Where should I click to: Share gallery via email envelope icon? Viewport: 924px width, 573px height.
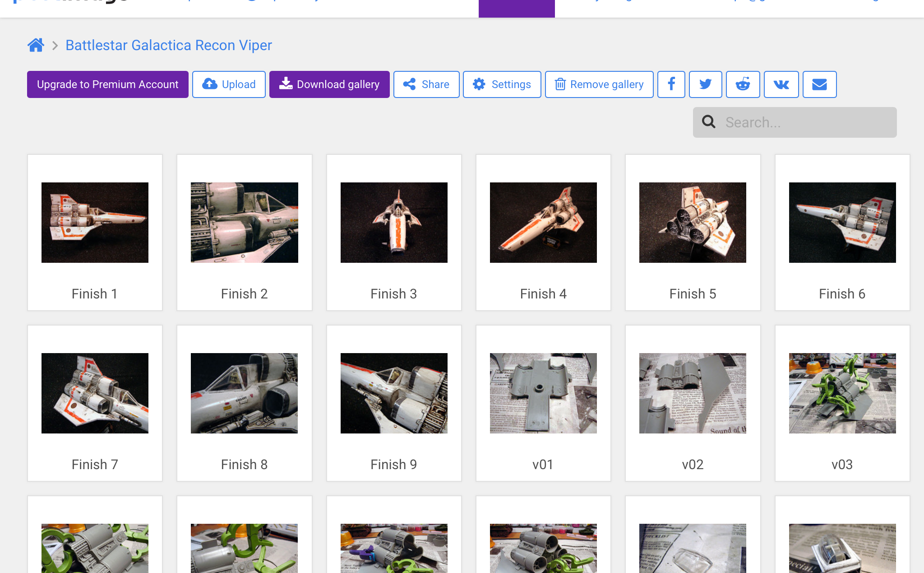click(x=819, y=84)
